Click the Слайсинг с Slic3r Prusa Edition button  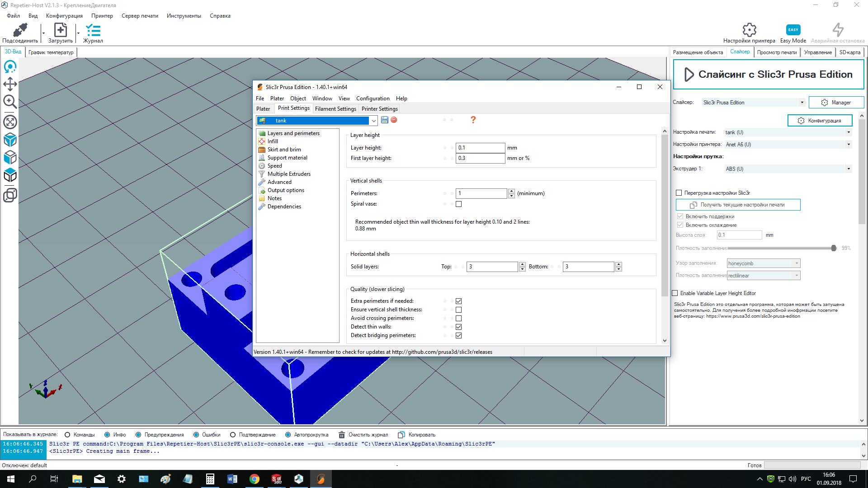pyautogui.click(x=769, y=75)
